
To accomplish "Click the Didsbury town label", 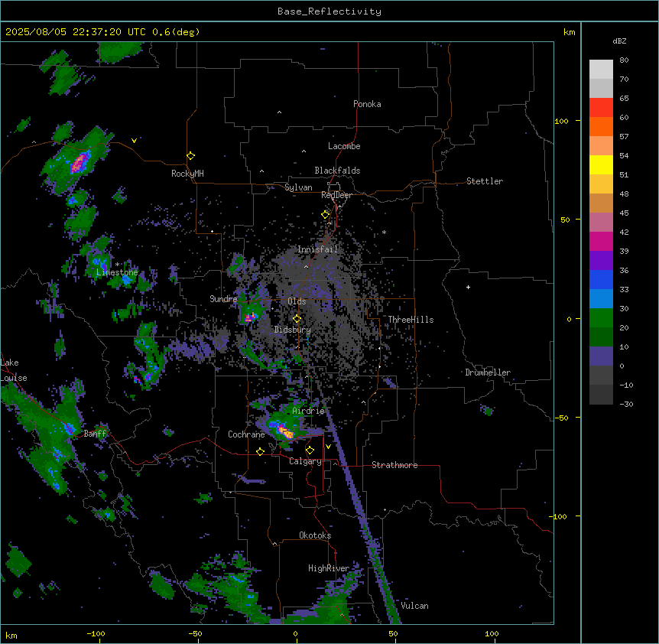I will (293, 330).
